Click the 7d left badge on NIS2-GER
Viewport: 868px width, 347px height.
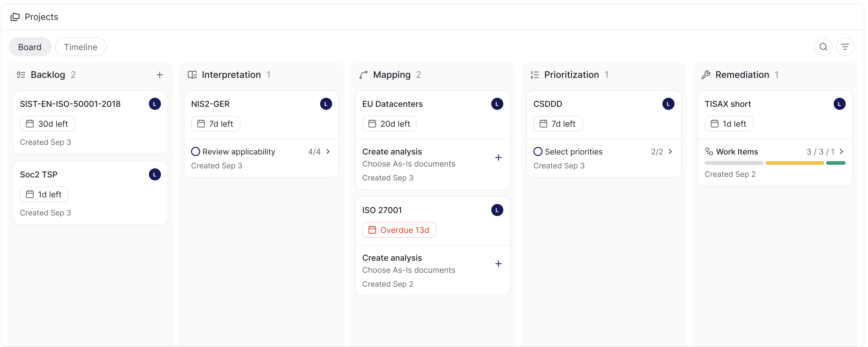point(216,124)
